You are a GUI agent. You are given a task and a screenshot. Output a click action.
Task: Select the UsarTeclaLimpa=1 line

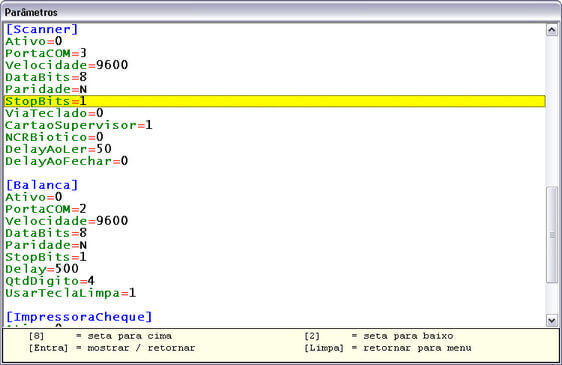[71, 293]
